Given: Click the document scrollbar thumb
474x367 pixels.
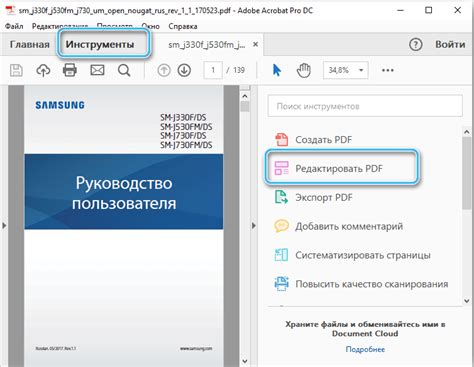Looking at the screenshot, I should tap(245, 106).
